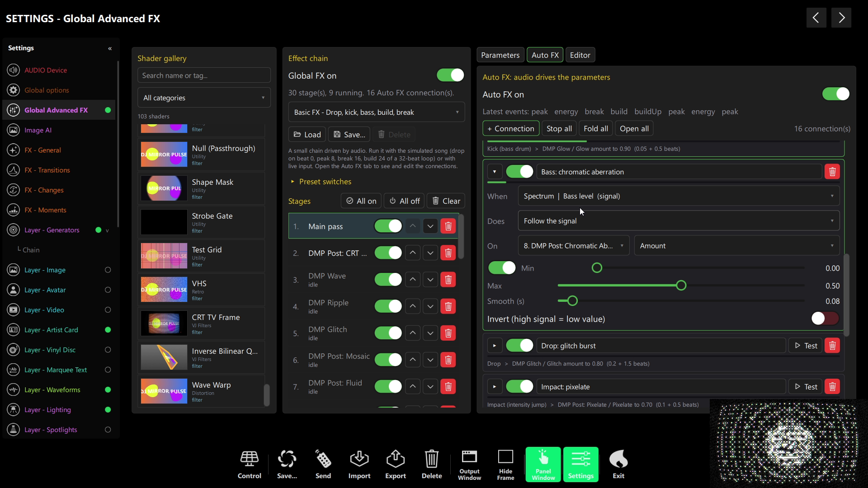Open the When signal source dropdown
This screenshot has height=488, width=868.
679,196
